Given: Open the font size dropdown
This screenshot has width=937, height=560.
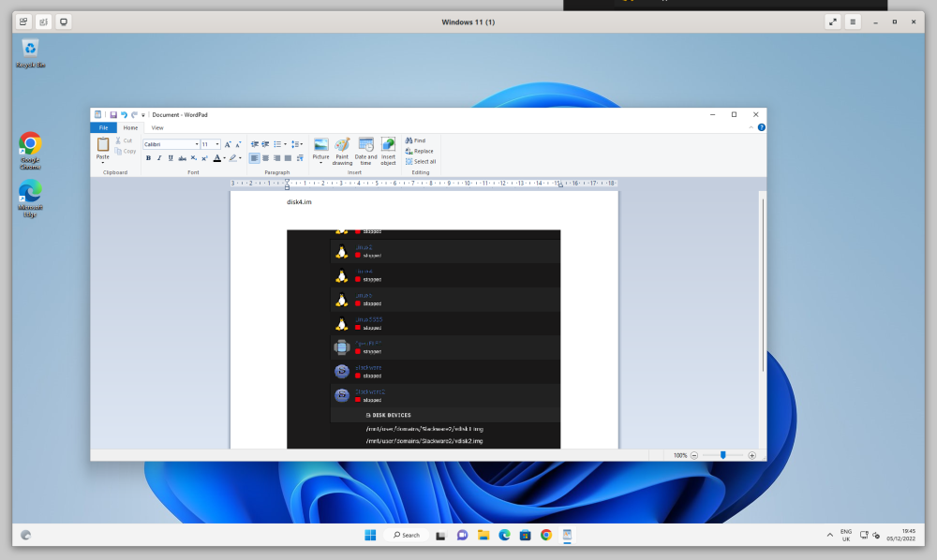Looking at the screenshot, I should (217, 144).
